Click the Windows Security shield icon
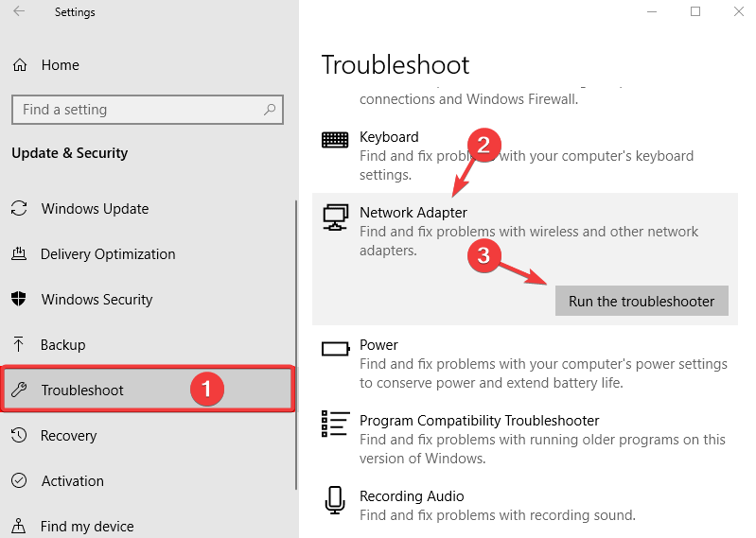 19,299
